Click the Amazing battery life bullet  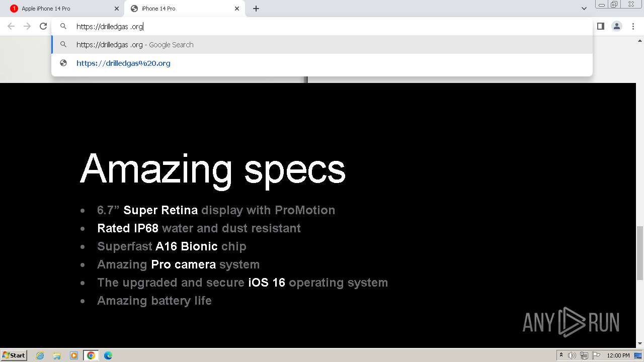[x=154, y=301]
